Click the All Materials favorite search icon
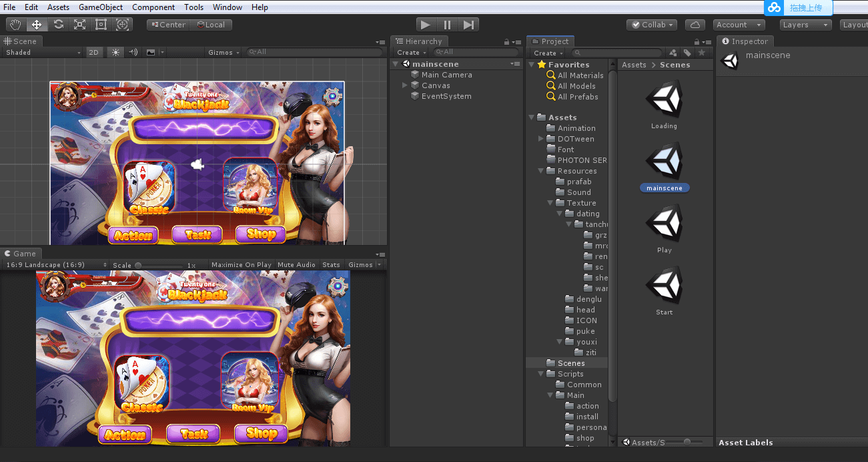868x462 pixels. click(x=551, y=75)
